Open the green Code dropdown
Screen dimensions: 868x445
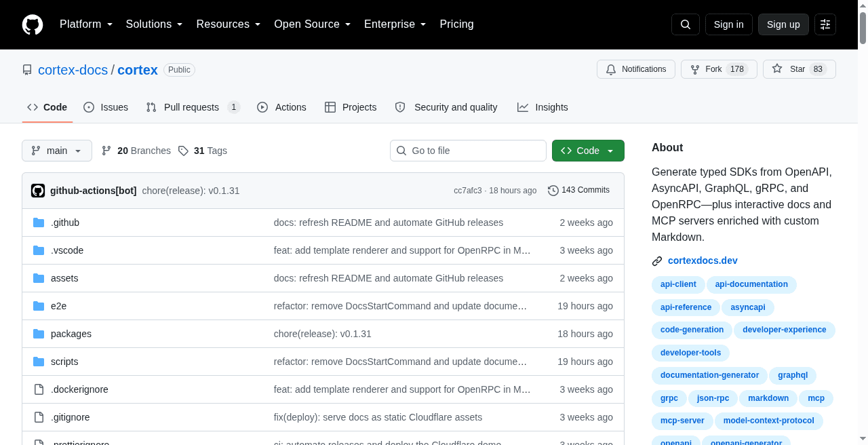[x=588, y=151]
